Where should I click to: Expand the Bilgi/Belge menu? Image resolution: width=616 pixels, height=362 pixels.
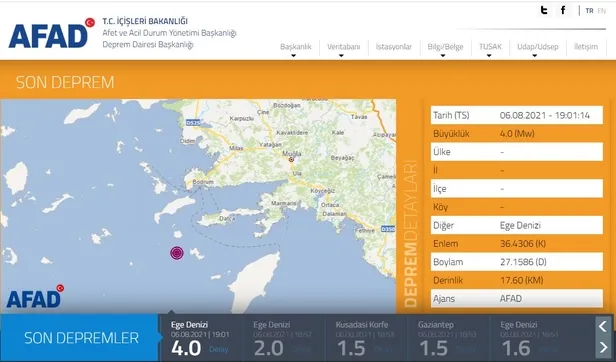point(445,47)
